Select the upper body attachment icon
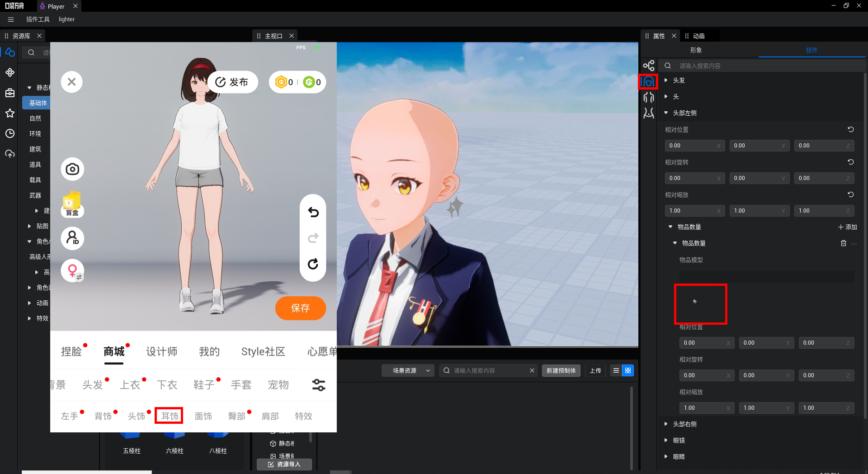The image size is (868, 474). (649, 97)
